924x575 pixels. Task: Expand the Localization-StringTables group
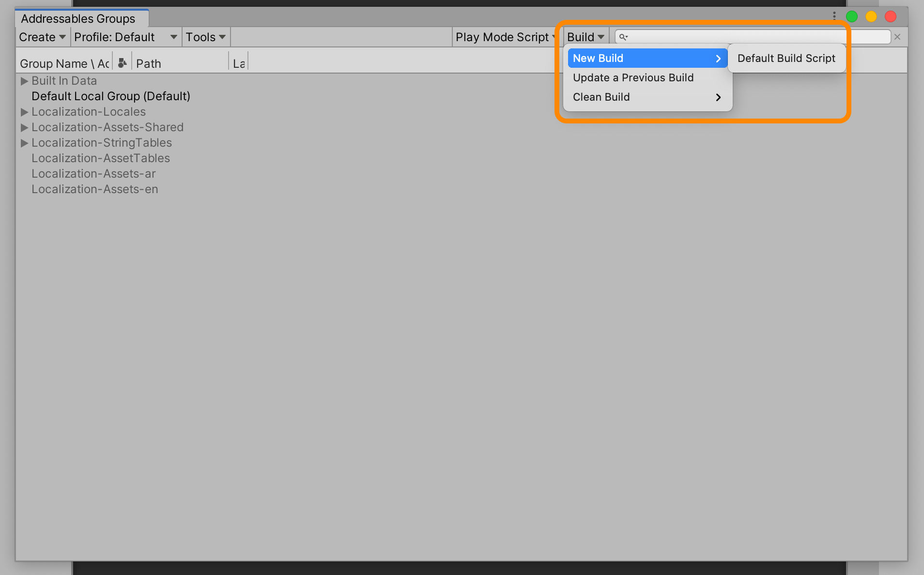[24, 143]
